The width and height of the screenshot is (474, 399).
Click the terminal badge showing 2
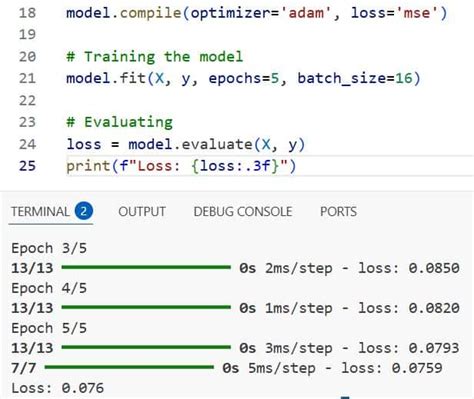[x=84, y=211]
